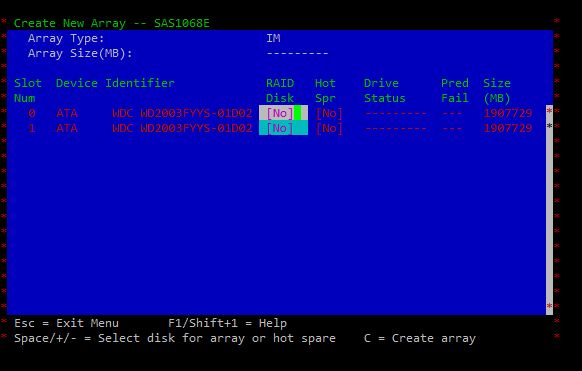This screenshot has height=371, width=582.
Task: Click the Pred Fail column header
Action: 455,91
